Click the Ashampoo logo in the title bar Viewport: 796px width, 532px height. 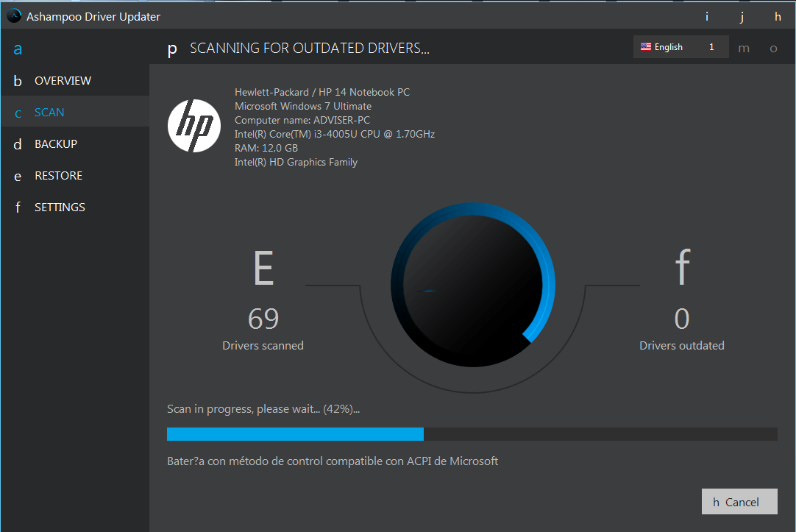tap(14, 16)
